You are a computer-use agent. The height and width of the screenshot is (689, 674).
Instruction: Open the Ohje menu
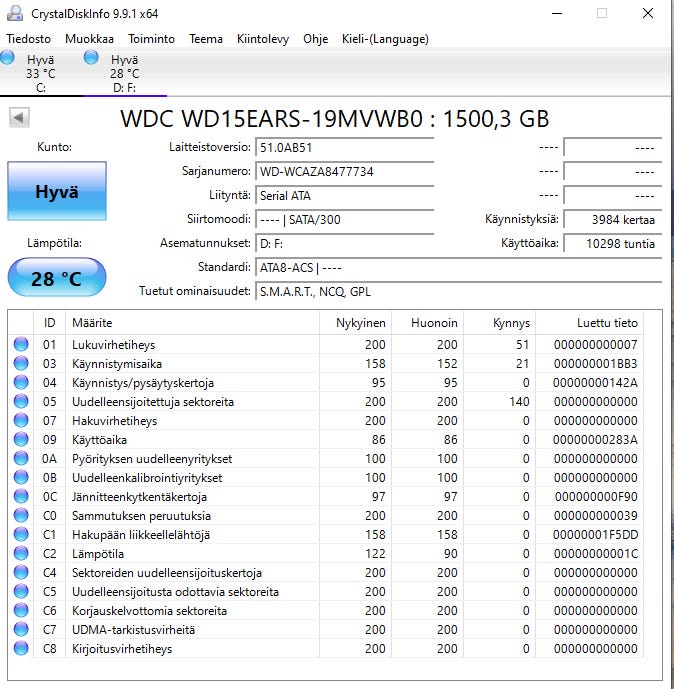(315, 39)
